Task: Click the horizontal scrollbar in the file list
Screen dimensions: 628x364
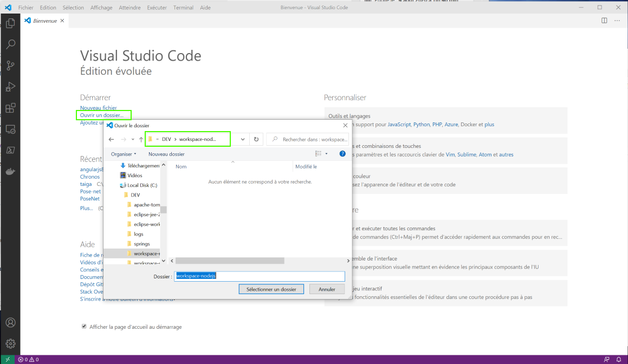Action: [230, 261]
